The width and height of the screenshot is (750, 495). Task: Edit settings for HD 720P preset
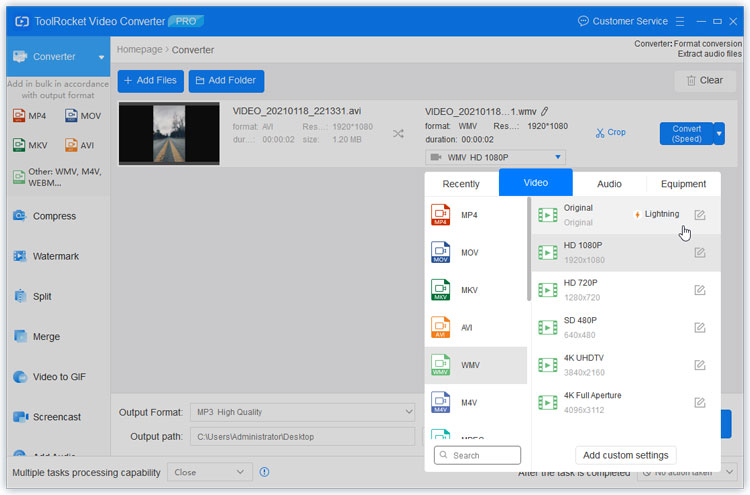pyautogui.click(x=699, y=290)
